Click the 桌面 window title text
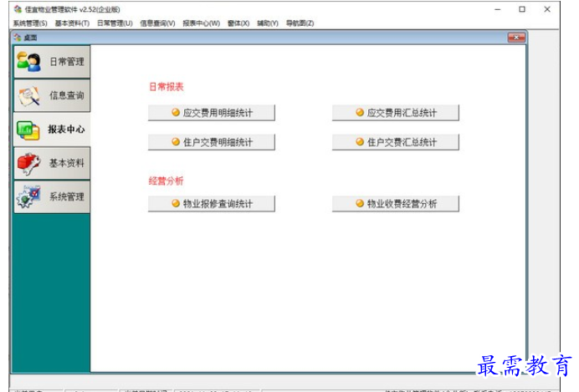The width and height of the screenshot is (579, 392). click(x=30, y=38)
